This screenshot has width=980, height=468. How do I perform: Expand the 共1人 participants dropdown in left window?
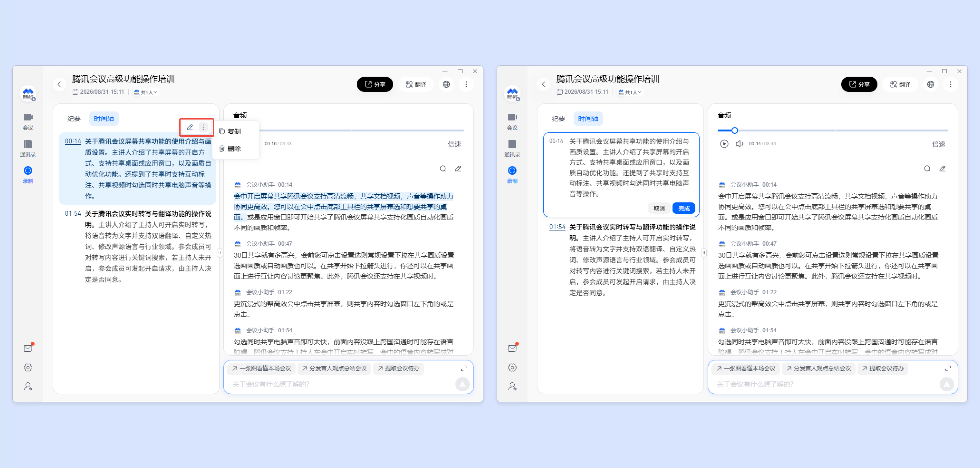(x=145, y=92)
